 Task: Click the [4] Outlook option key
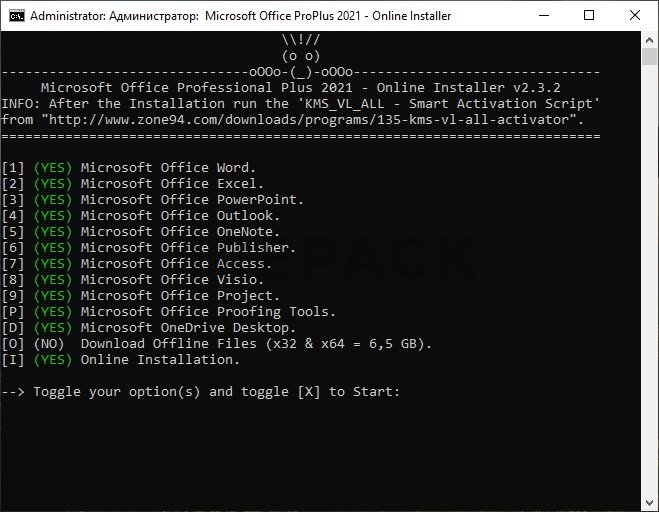(x=13, y=216)
